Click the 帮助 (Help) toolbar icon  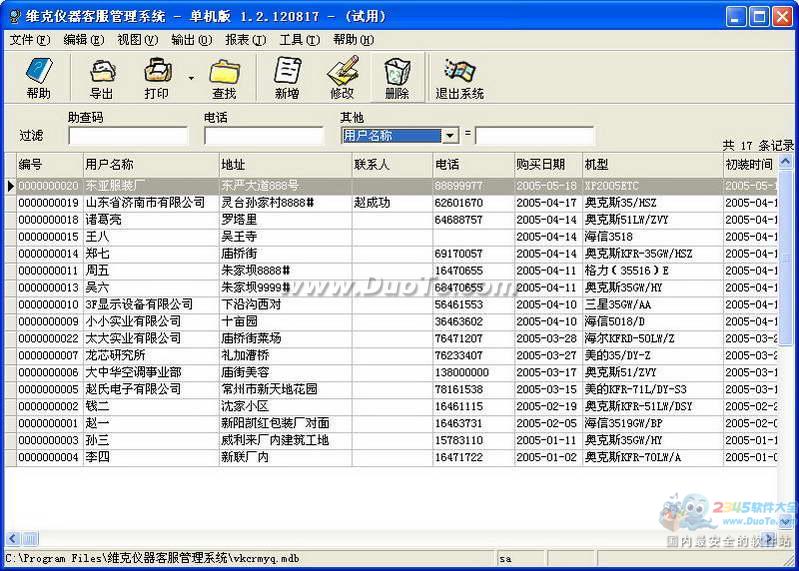[38, 77]
